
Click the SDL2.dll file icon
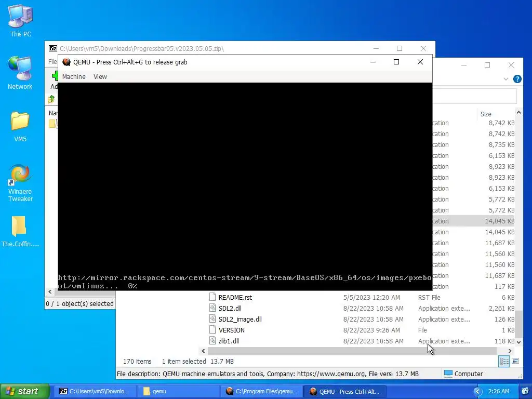[212, 308]
